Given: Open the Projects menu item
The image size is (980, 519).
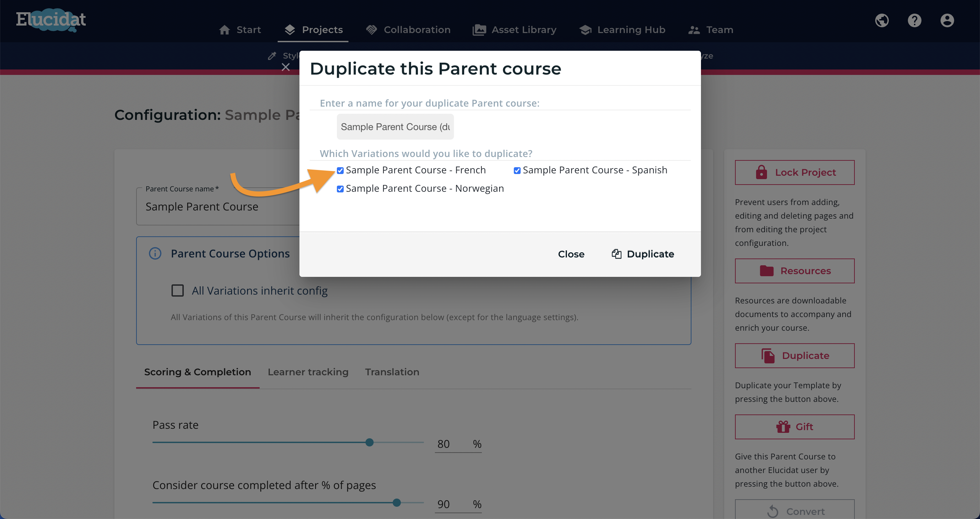Looking at the screenshot, I should tap(313, 30).
